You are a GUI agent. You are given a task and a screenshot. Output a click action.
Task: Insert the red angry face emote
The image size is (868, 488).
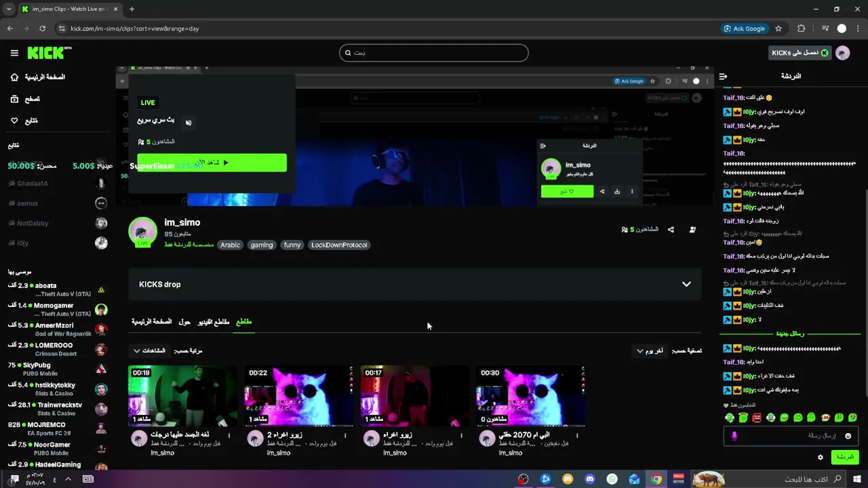[x=757, y=418]
